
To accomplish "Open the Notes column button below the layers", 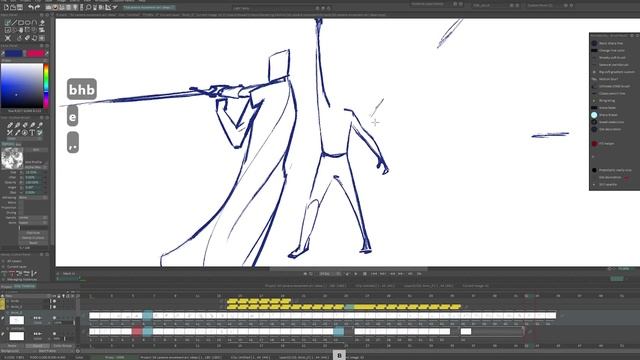I will pyautogui.click(x=12, y=346).
